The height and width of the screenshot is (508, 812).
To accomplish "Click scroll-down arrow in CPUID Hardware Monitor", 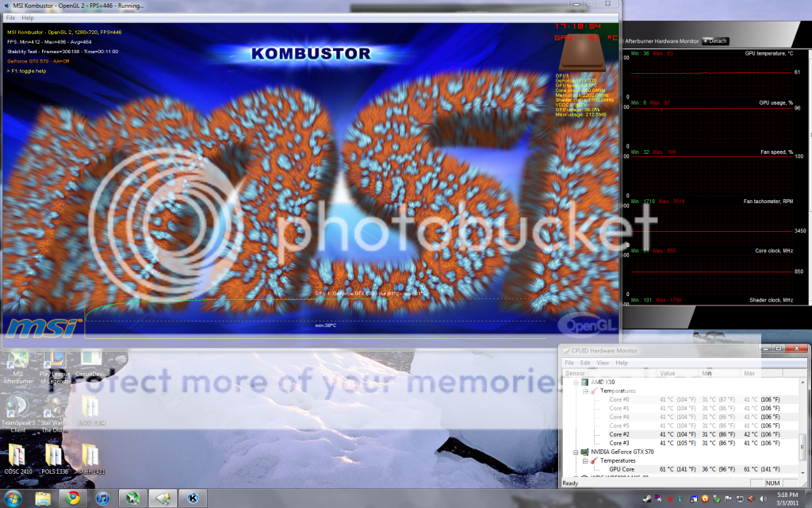I will [803, 474].
